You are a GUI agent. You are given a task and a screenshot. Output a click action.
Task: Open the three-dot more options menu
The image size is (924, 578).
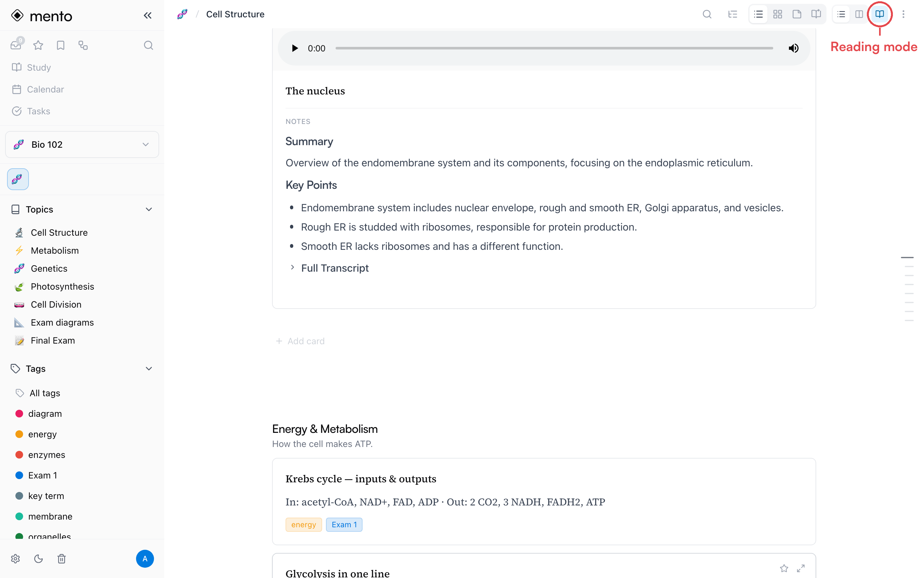click(x=903, y=14)
